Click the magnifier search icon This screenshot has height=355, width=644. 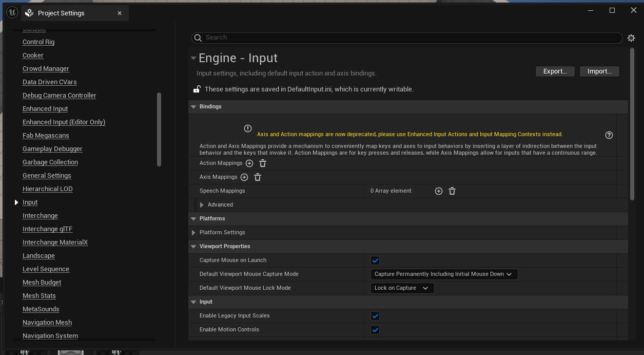198,38
